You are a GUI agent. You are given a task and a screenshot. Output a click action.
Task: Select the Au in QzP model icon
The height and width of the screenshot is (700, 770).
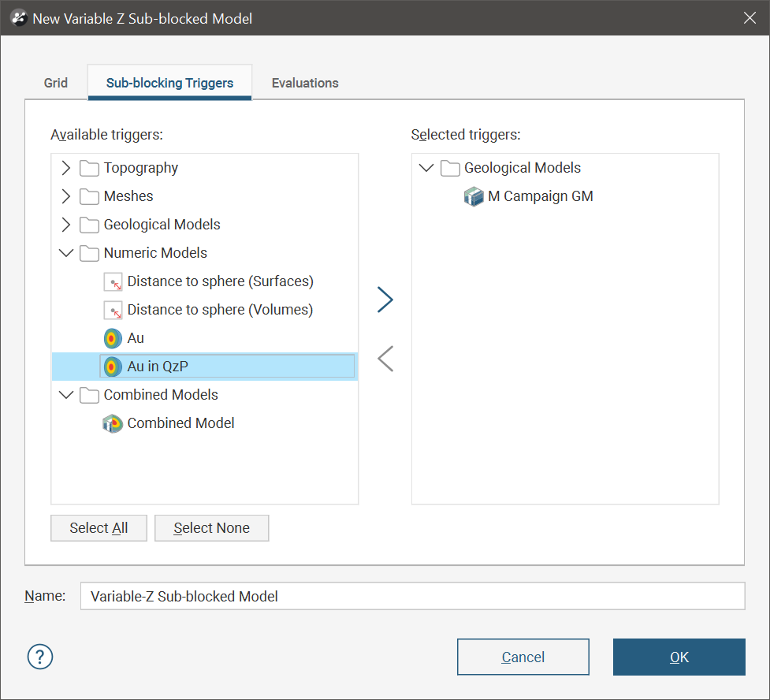[113, 367]
